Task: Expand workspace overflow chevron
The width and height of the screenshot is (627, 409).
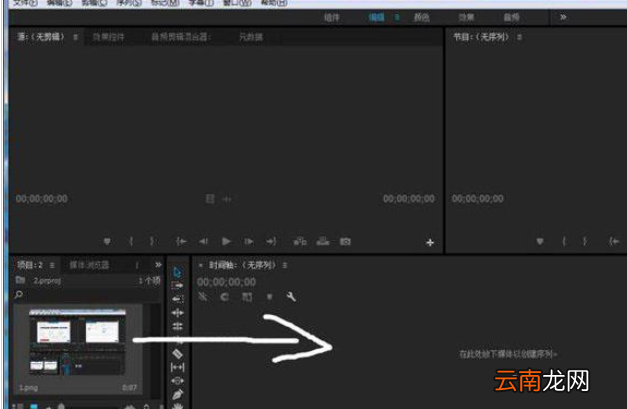Action: coord(563,17)
